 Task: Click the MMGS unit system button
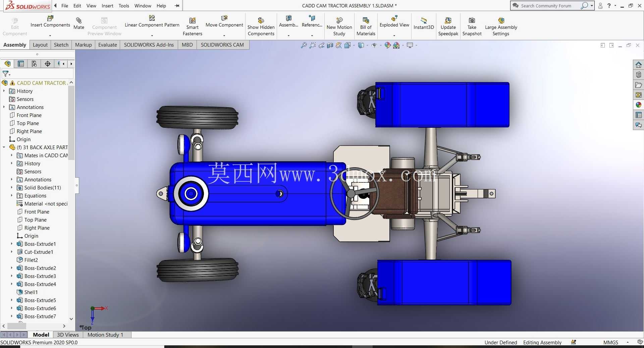coord(610,342)
